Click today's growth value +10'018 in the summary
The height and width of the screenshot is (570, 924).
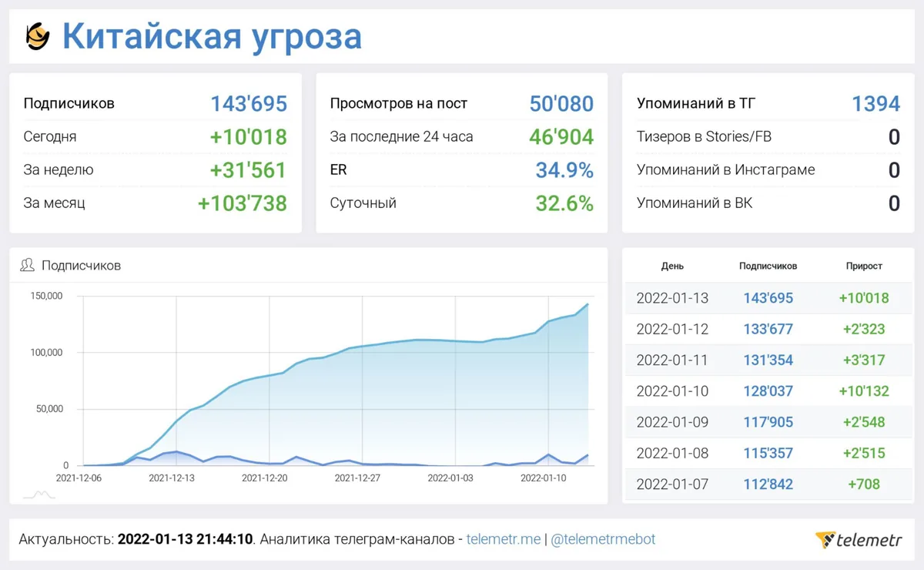[249, 136]
